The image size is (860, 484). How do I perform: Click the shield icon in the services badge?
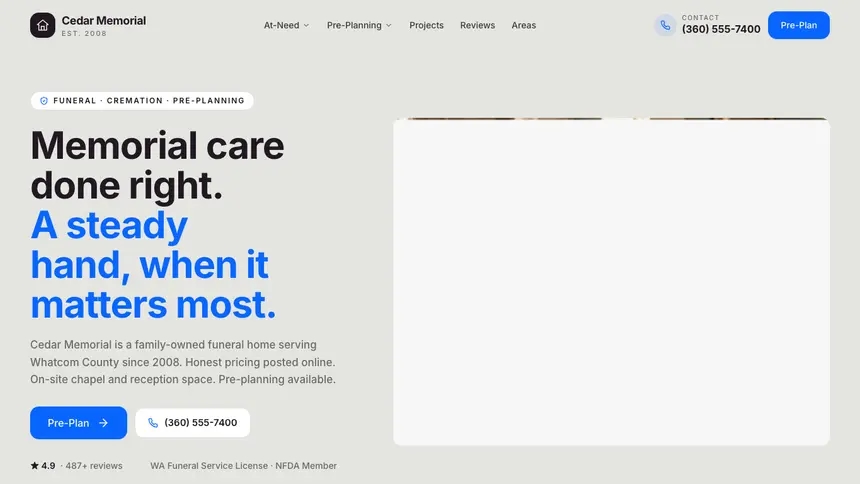[44, 101]
